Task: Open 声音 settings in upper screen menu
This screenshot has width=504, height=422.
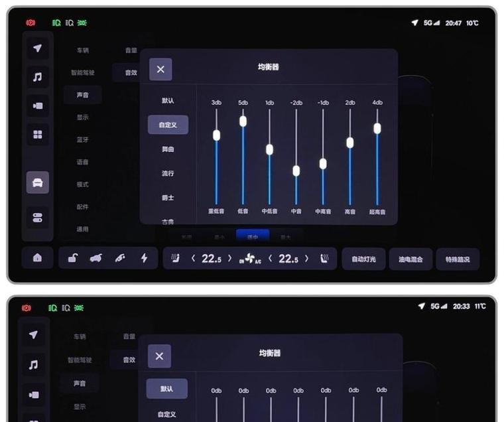Action: [83, 95]
